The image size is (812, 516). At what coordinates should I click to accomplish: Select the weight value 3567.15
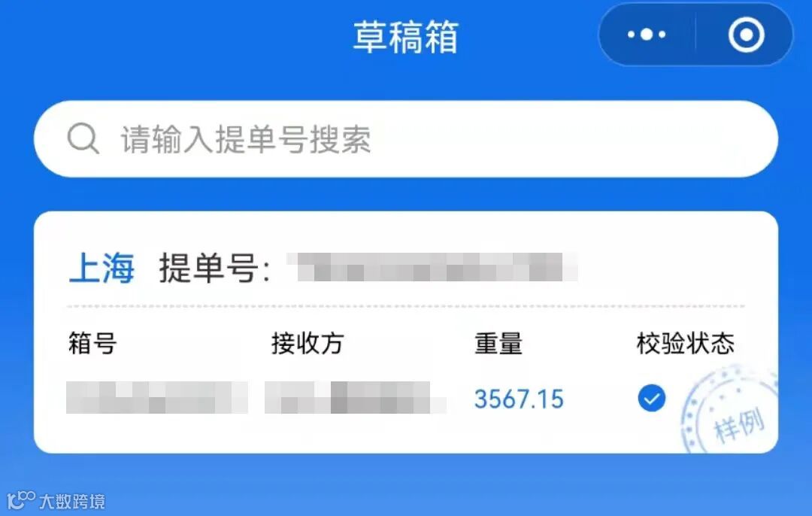[518, 399]
